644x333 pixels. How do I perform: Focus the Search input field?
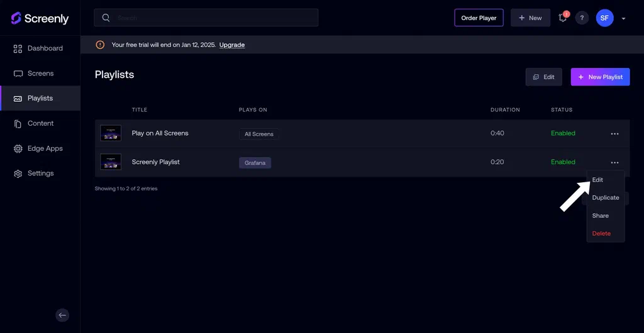pyautogui.click(x=206, y=18)
